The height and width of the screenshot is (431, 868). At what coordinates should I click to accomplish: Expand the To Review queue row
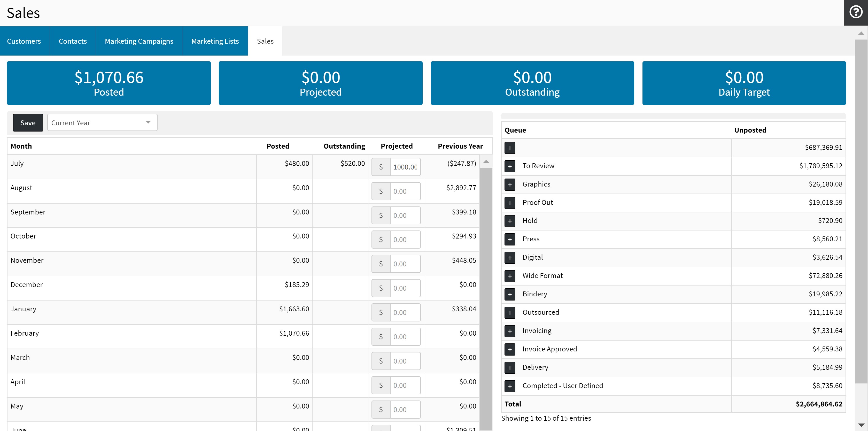tap(510, 166)
